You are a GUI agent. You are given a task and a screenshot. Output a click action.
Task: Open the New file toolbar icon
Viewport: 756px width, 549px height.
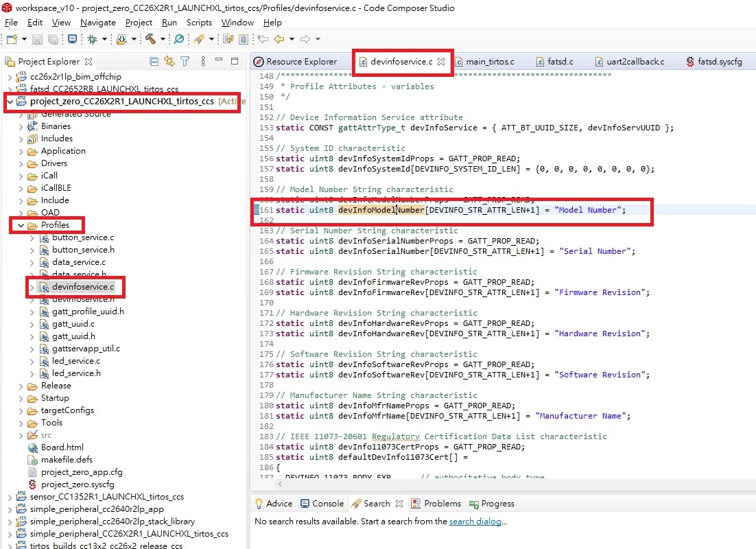12,39
